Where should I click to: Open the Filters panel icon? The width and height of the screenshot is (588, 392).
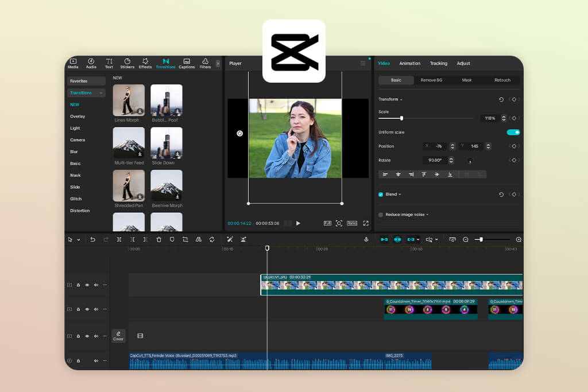pos(205,63)
